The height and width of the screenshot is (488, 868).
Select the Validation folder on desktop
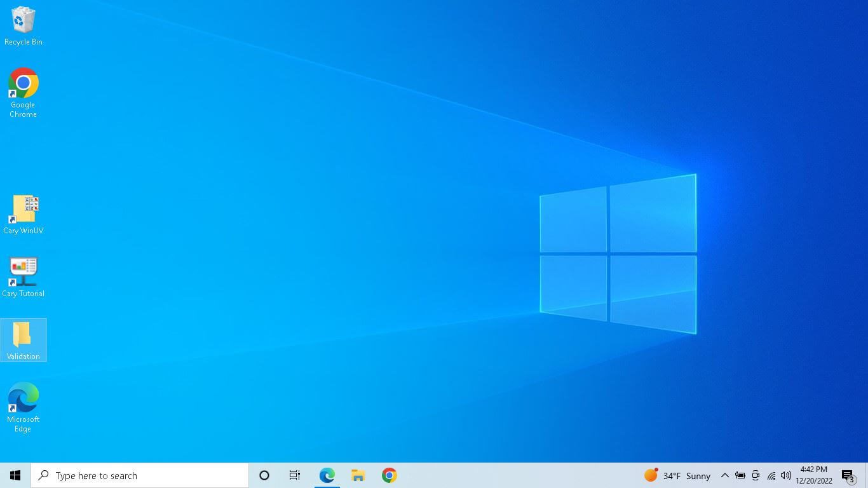[24, 339]
